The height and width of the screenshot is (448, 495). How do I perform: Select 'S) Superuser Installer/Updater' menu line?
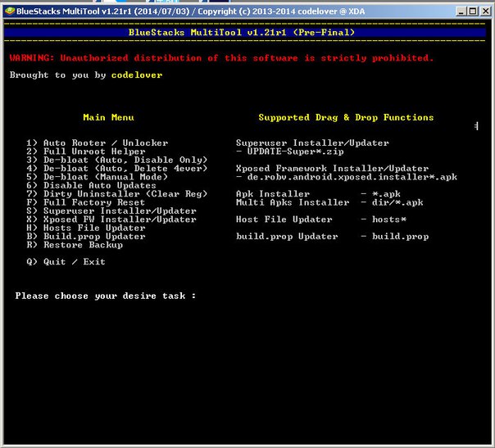pyautogui.click(x=111, y=211)
